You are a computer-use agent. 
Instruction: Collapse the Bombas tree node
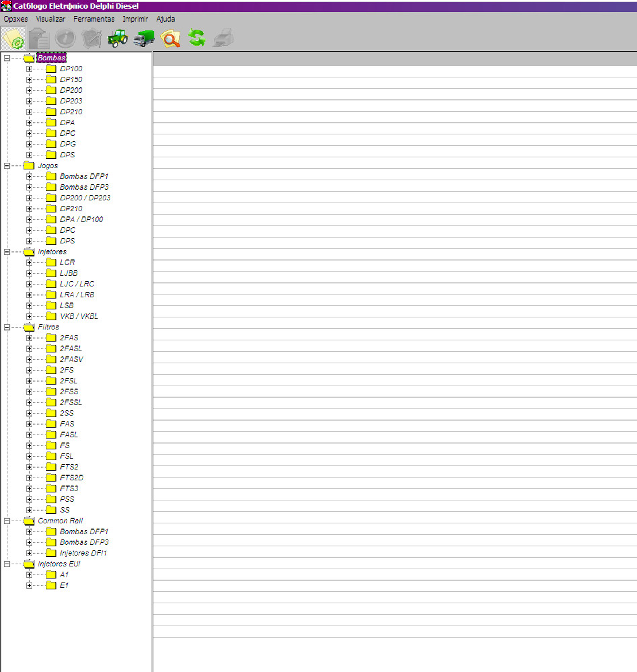[7, 58]
